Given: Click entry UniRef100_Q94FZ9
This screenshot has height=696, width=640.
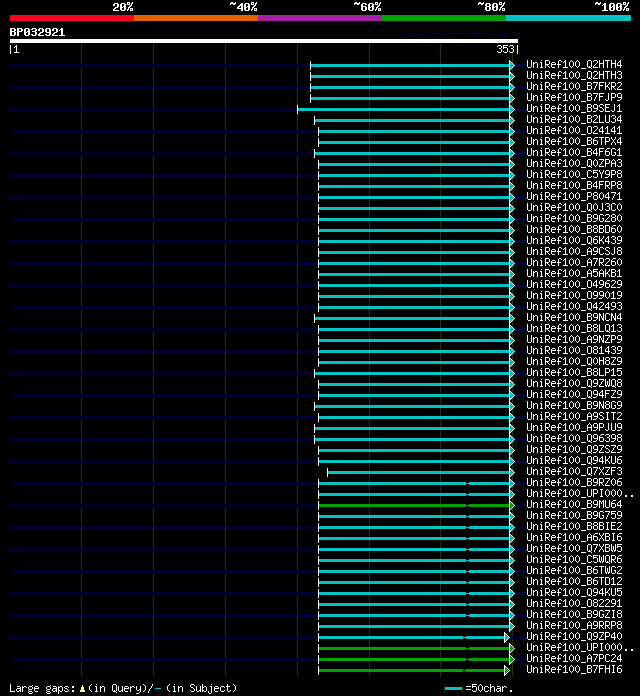Looking at the screenshot, I should click(574, 395).
